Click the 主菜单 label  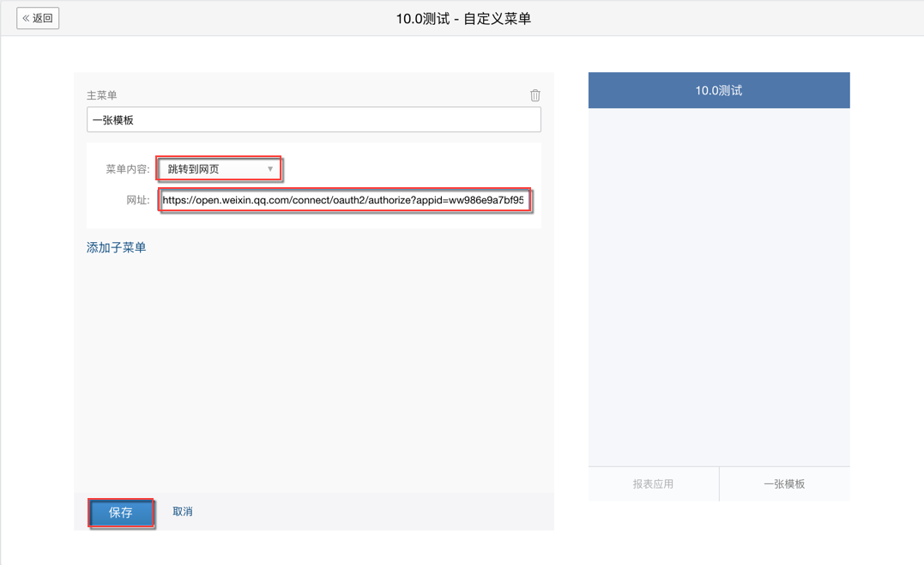click(102, 95)
